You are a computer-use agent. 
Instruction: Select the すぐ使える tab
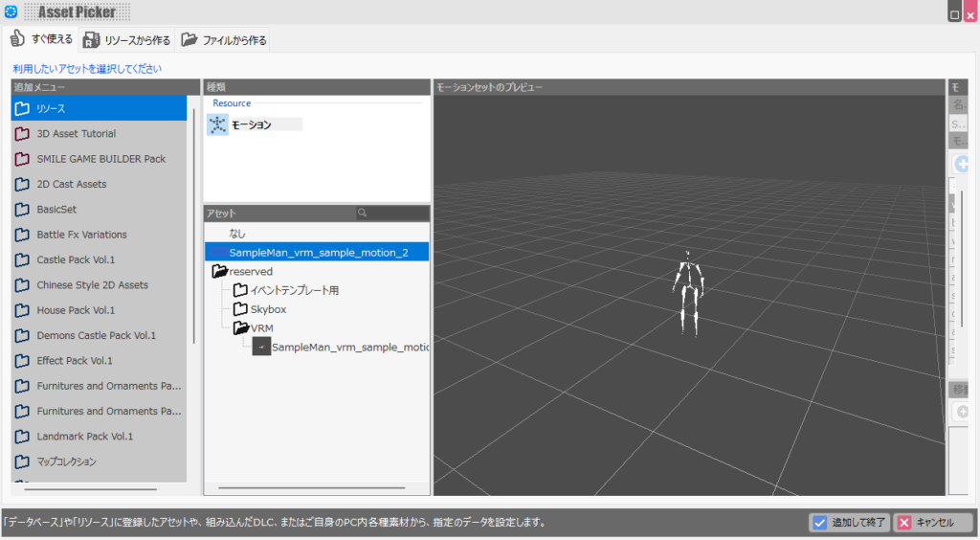[41, 39]
